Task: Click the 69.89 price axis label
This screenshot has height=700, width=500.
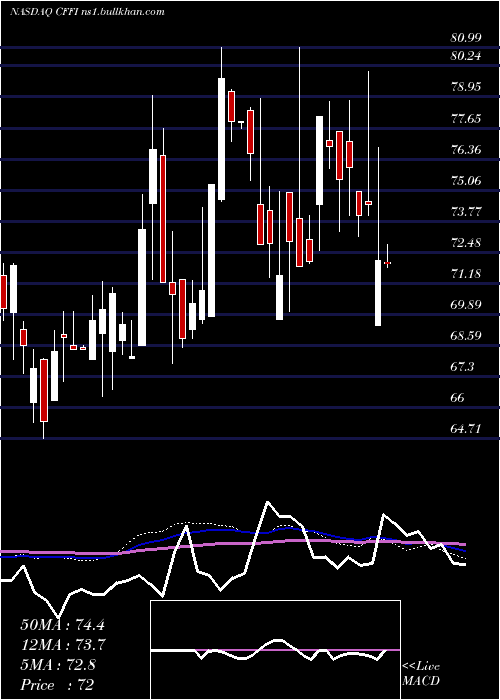Action: pyautogui.click(x=466, y=305)
